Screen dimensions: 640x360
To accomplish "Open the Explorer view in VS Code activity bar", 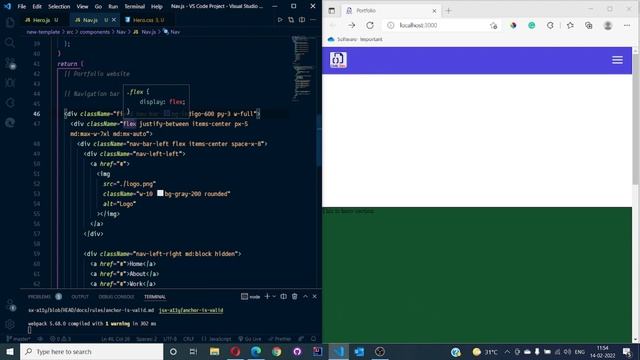I will (x=10, y=22).
